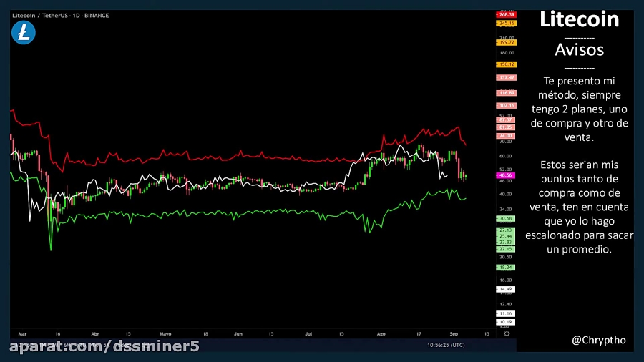Click the Jun label on time axis

pyautogui.click(x=238, y=334)
